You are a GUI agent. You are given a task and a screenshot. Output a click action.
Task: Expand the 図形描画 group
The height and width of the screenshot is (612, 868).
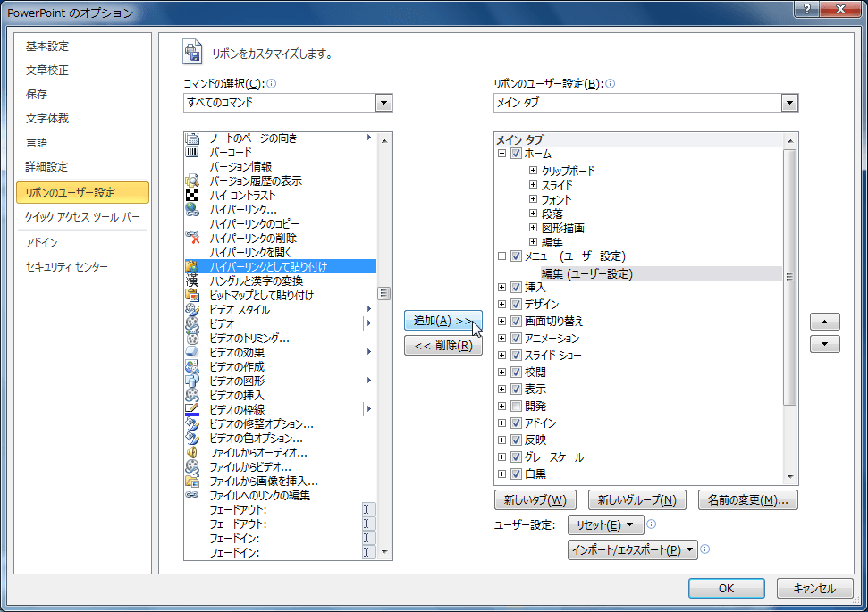click(x=533, y=228)
